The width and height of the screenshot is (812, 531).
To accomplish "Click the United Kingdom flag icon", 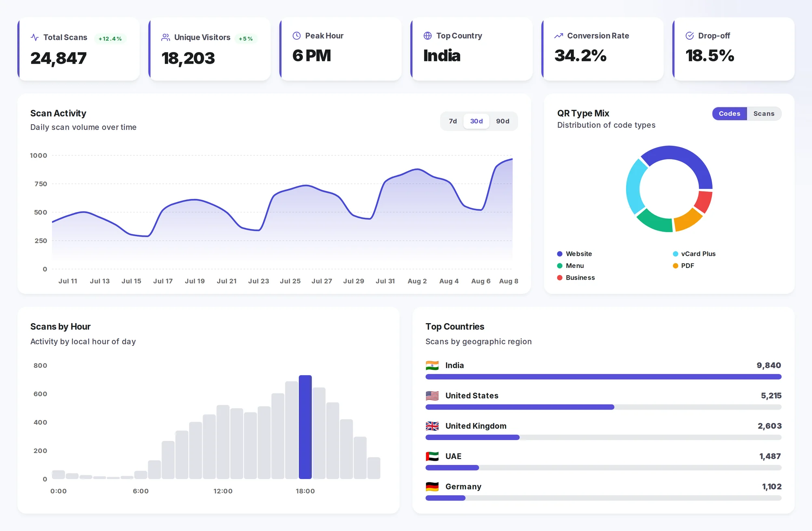I will tap(432, 426).
